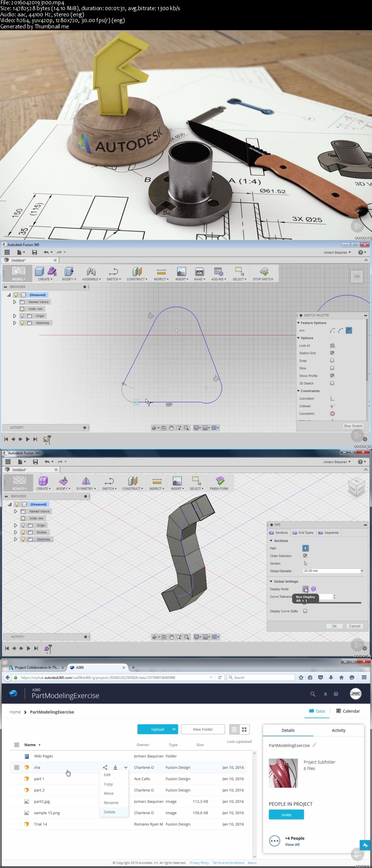The image size is (372, 868).
Task: Switch A360 file list to grid view
Action: point(244,729)
